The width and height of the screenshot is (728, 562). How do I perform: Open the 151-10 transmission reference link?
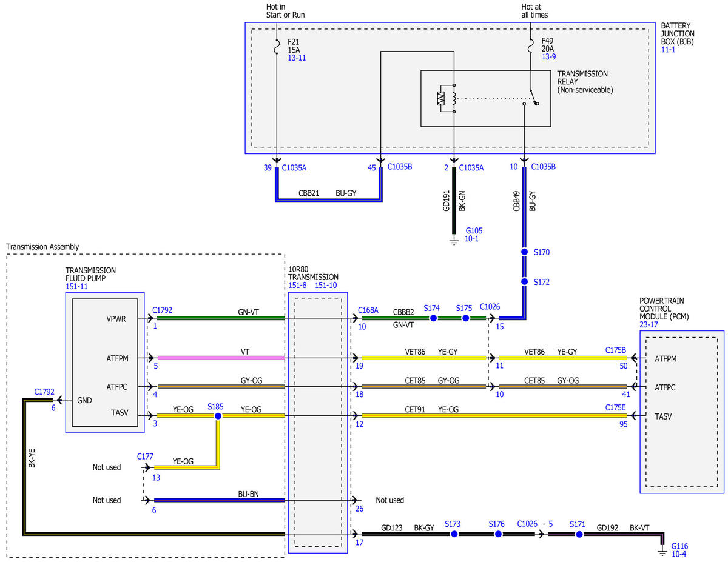point(327,286)
